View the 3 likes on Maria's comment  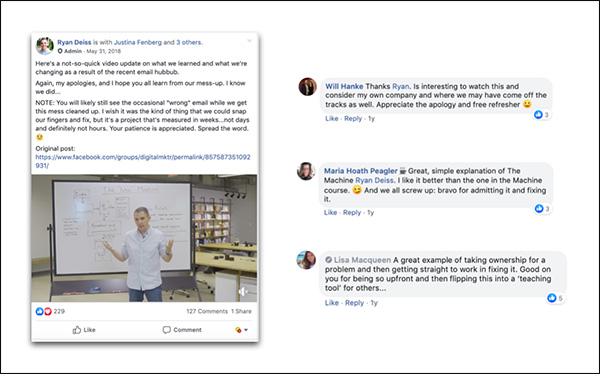[543, 209]
